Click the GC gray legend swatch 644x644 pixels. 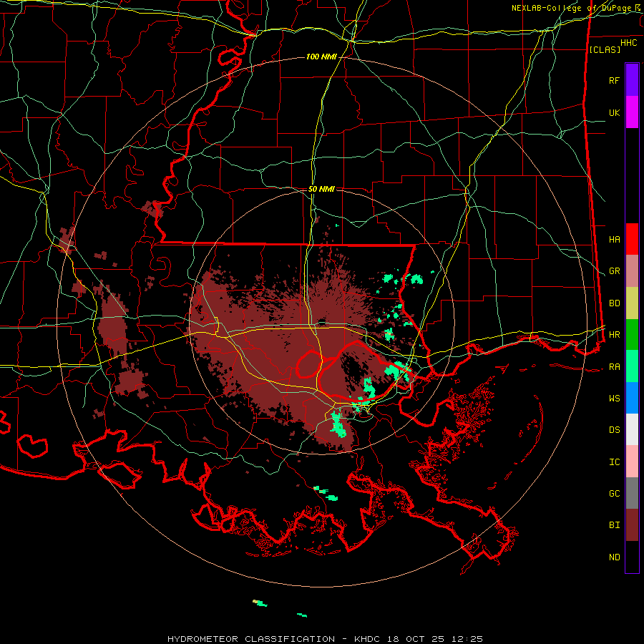tap(632, 493)
